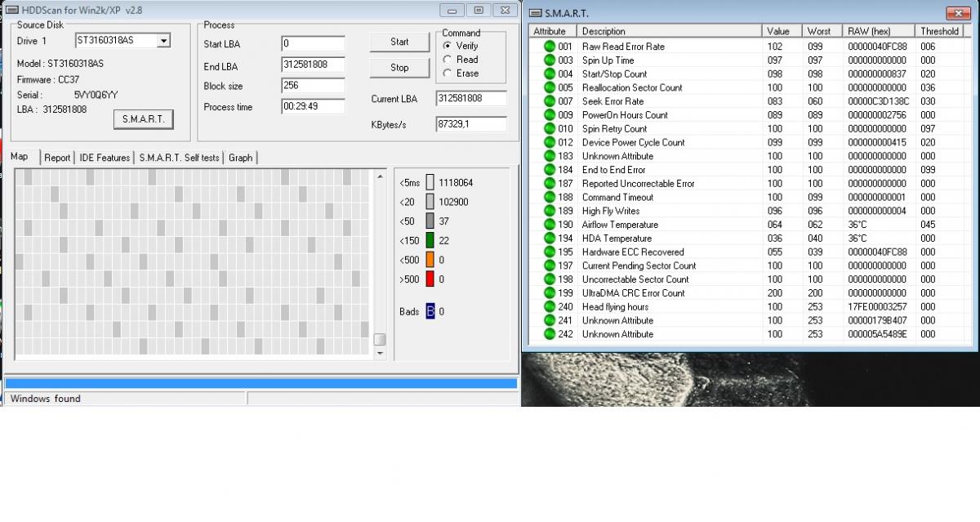Stop the scanning process
Image resolution: width=980 pixels, height=522 pixels.
pos(399,68)
